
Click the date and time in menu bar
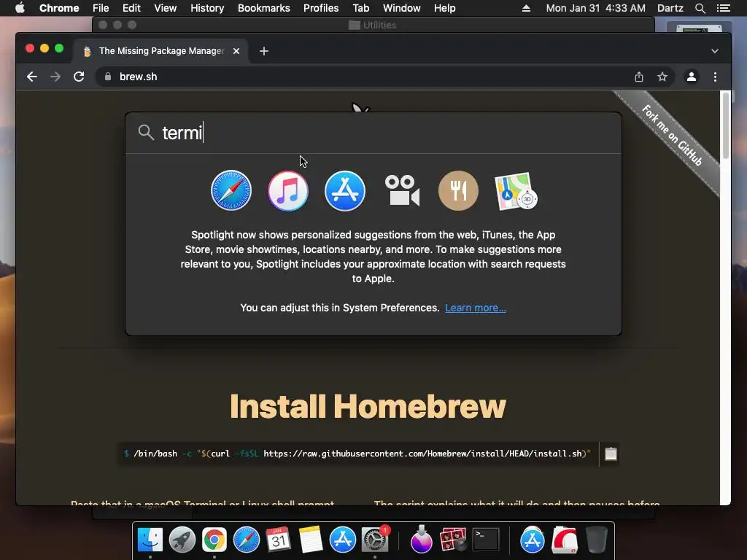click(595, 8)
